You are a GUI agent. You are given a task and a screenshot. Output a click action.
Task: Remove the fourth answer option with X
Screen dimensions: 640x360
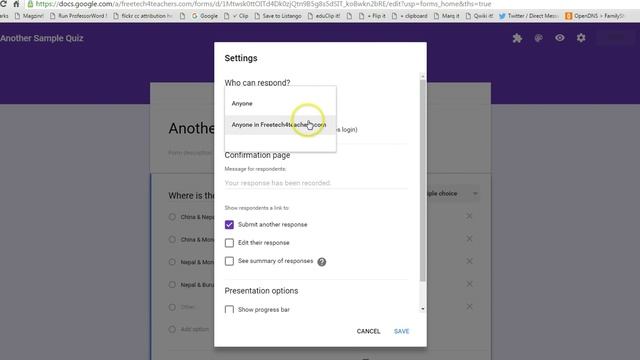[469, 284]
